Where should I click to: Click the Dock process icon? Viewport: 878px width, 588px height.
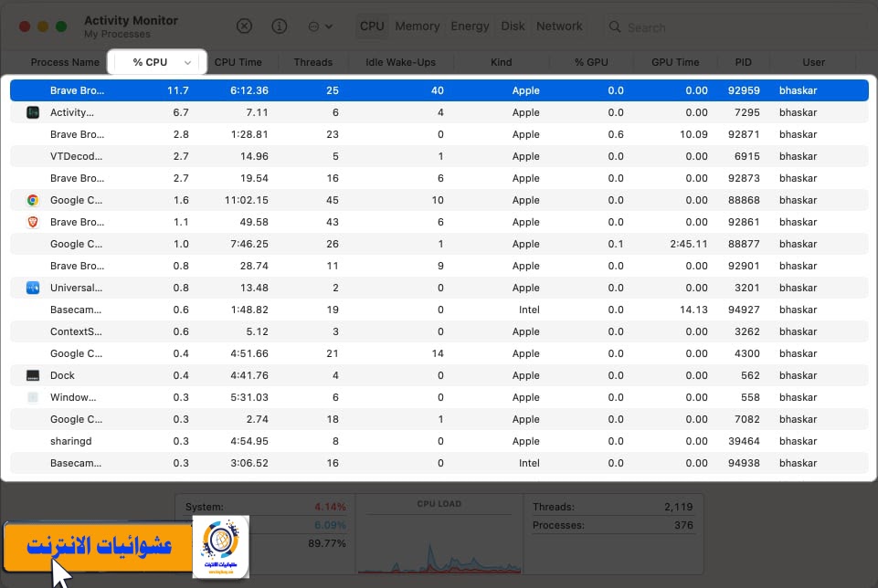pyautogui.click(x=33, y=375)
